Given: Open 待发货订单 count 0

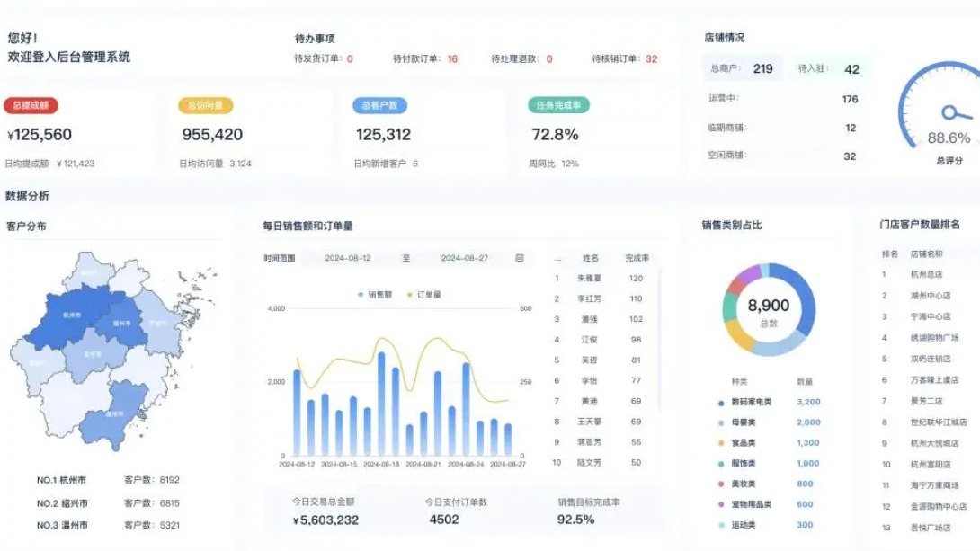Looking at the screenshot, I should [350, 58].
